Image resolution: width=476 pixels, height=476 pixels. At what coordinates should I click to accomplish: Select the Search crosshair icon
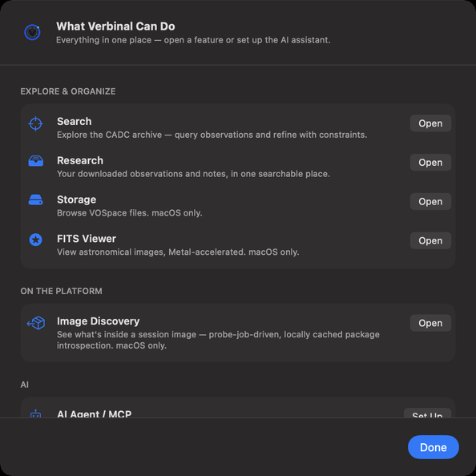pos(35,123)
